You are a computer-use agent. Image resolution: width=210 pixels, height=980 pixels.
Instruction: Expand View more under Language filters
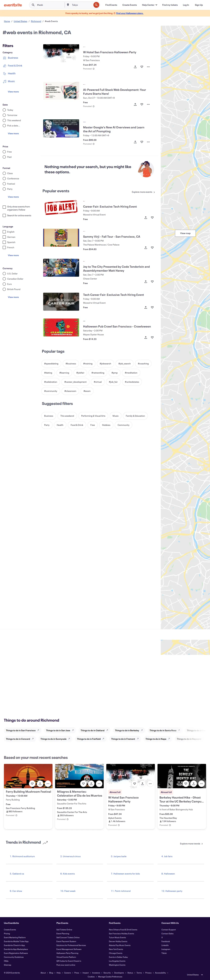coord(13,255)
